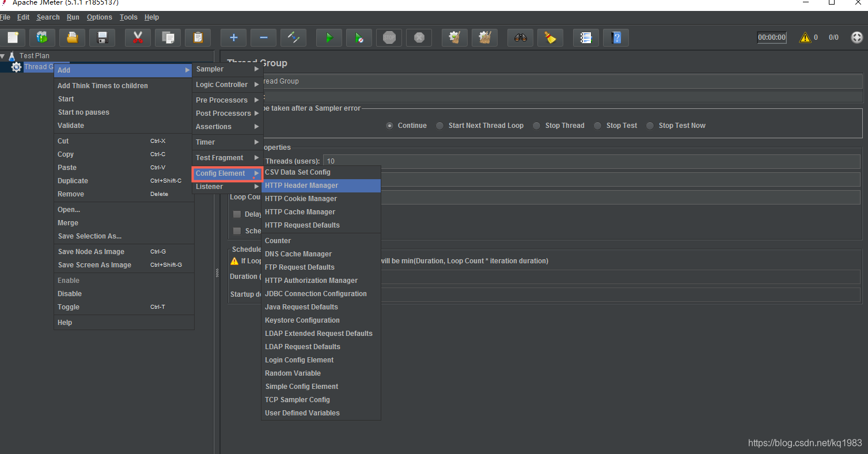Select Validate in the context menu
The image size is (868, 454).
[124, 126]
